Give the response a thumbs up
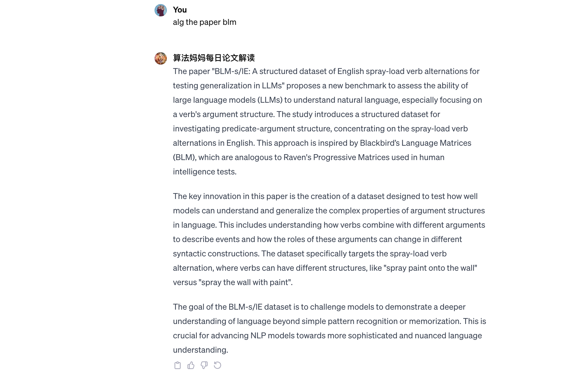 click(x=191, y=365)
